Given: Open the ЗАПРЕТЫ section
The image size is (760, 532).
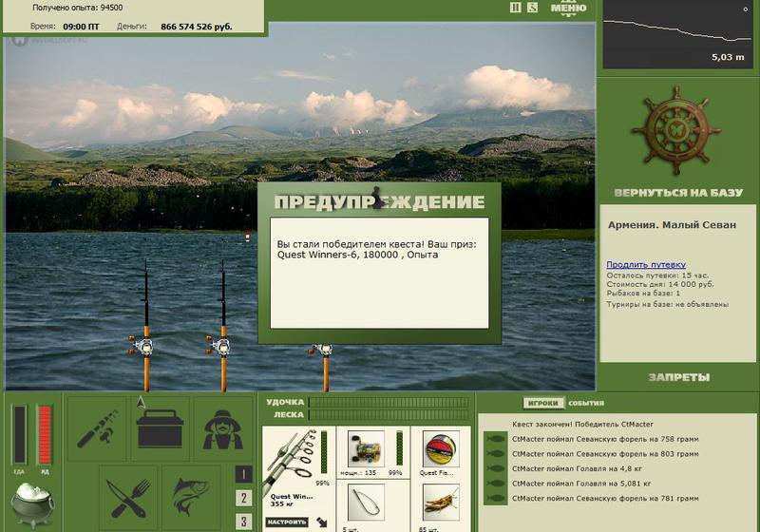Looking at the screenshot, I should (x=679, y=377).
